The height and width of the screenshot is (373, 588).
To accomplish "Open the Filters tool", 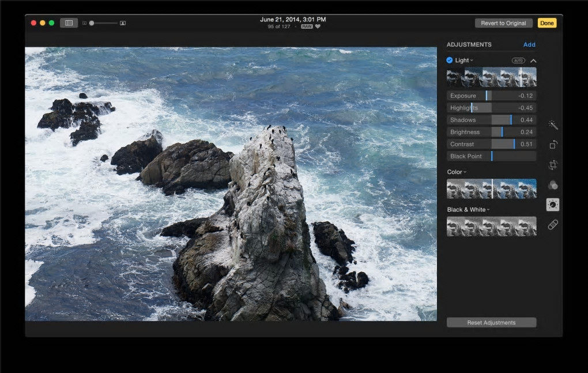I will point(553,185).
